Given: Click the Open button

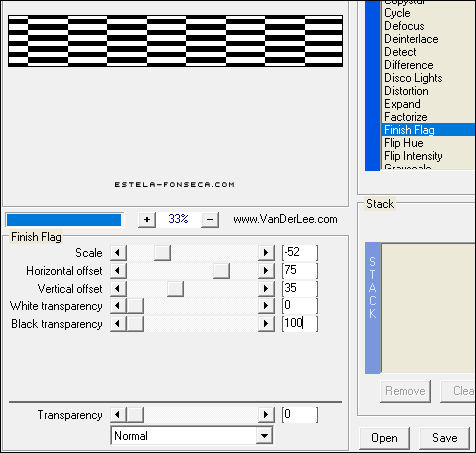Looking at the screenshot, I should pyautogui.click(x=384, y=438).
